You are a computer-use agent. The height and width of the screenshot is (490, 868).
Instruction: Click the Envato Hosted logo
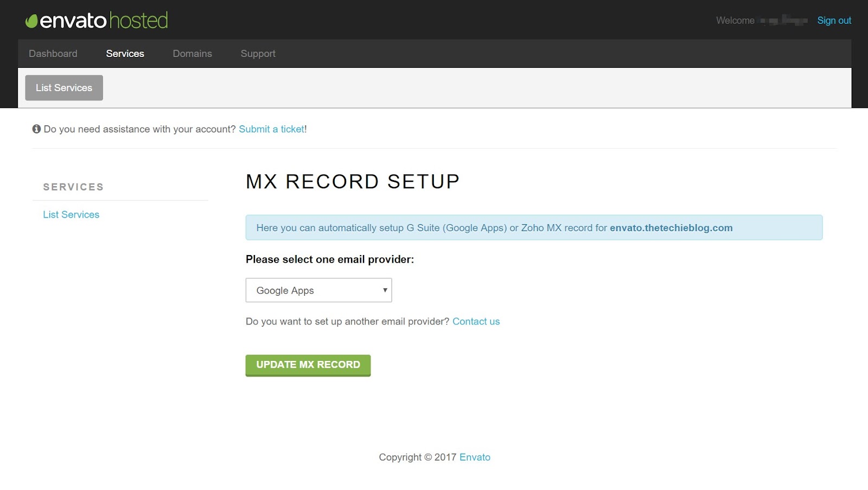(97, 21)
